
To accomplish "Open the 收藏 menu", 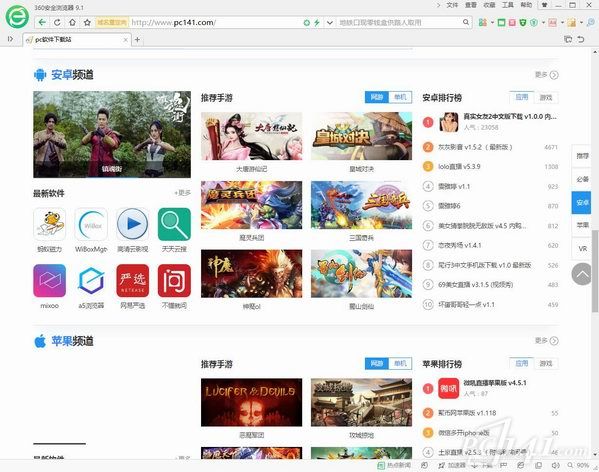I will [x=489, y=5].
